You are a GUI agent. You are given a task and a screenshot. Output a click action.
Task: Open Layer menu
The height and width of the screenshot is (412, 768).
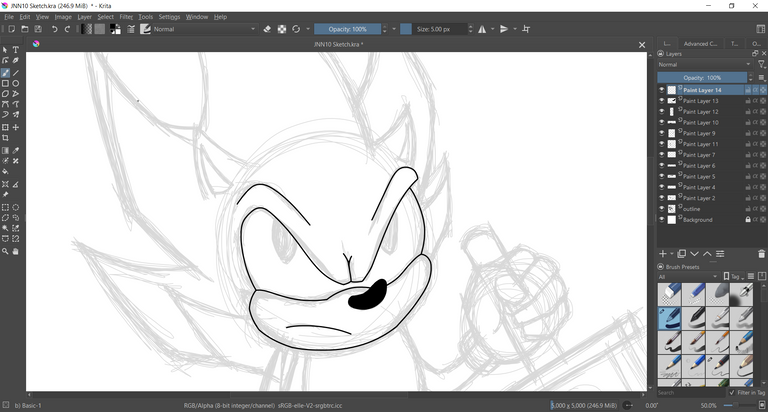pos(84,17)
